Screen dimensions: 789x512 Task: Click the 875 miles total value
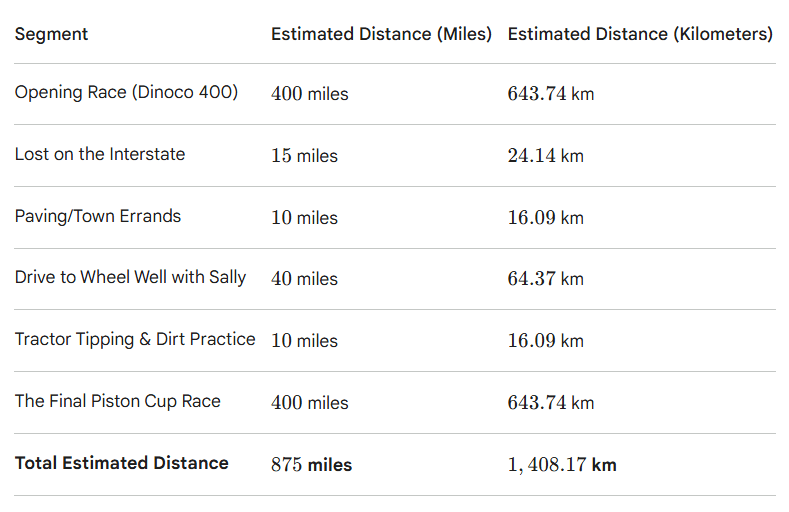coord(311,464)
